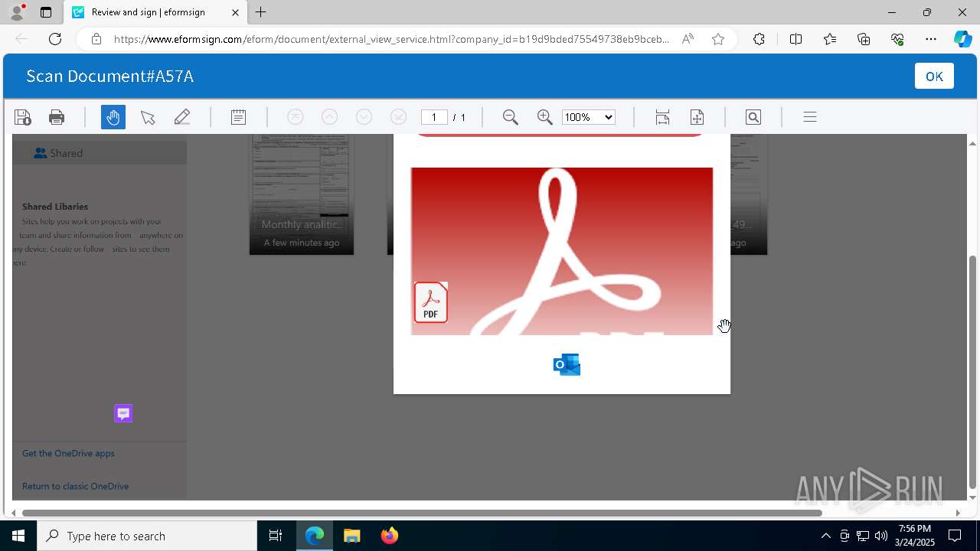
Task: Refresh the page
Action: coord(55,39)
